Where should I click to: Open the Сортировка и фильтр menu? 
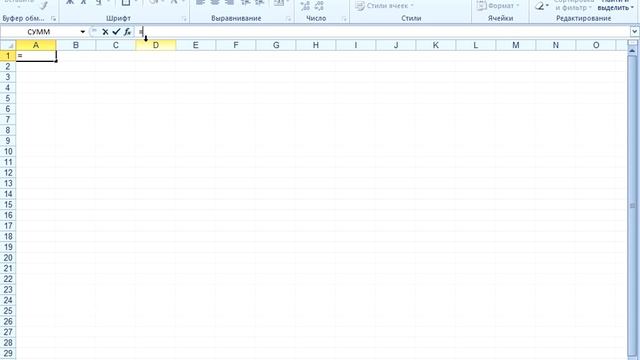pos(573,5)
